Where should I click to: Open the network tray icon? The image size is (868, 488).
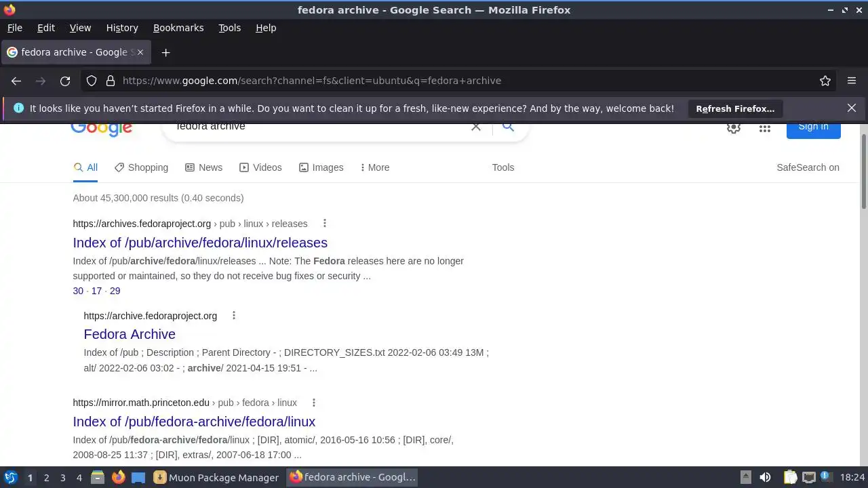pyautogui.click(x=808, y=477)
